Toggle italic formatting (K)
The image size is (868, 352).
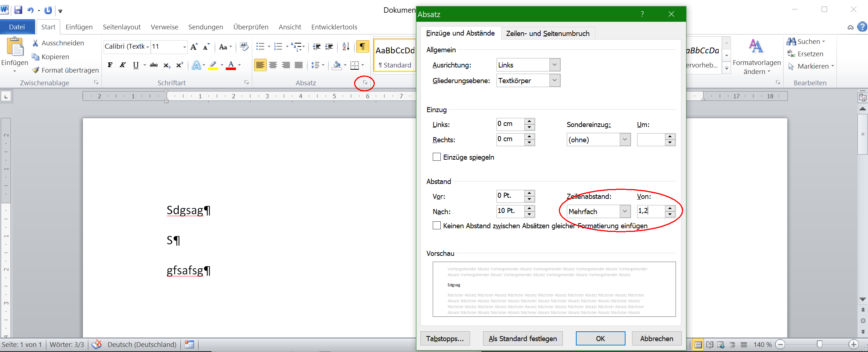[x=122, y=65]
